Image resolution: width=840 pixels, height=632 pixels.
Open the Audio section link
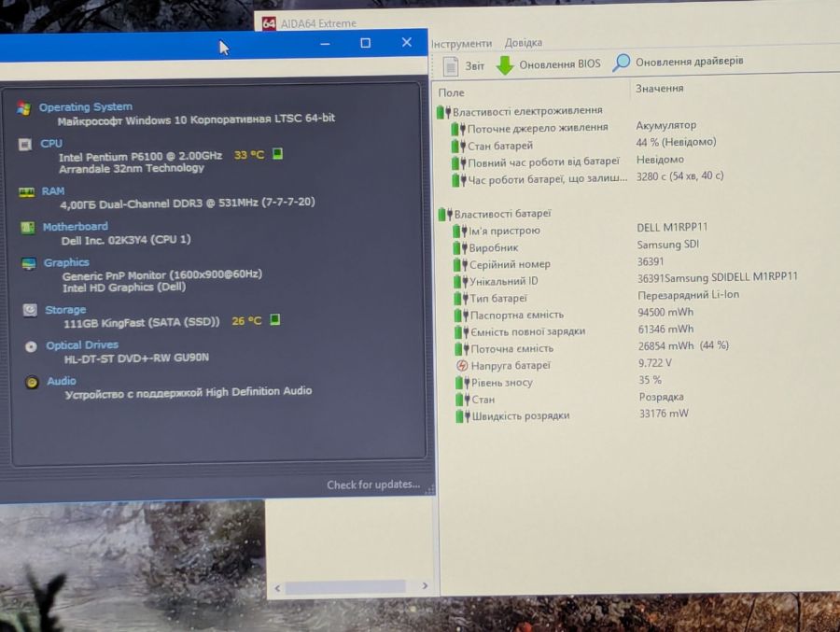pyautogui.click(x=61, y=381)
